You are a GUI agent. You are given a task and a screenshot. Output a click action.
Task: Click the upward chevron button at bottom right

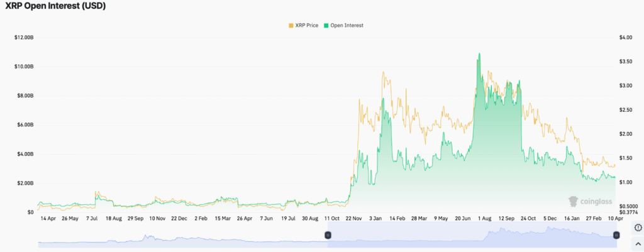638,243
